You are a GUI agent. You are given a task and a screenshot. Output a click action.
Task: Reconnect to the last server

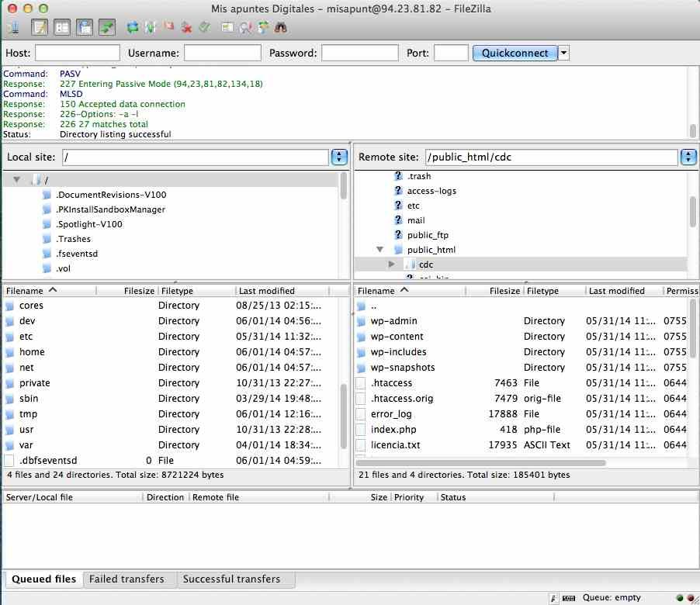coord(204,28)
